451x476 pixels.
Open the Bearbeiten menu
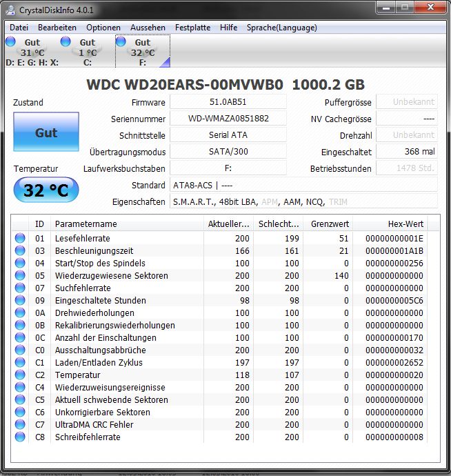(x=57, y=28)
